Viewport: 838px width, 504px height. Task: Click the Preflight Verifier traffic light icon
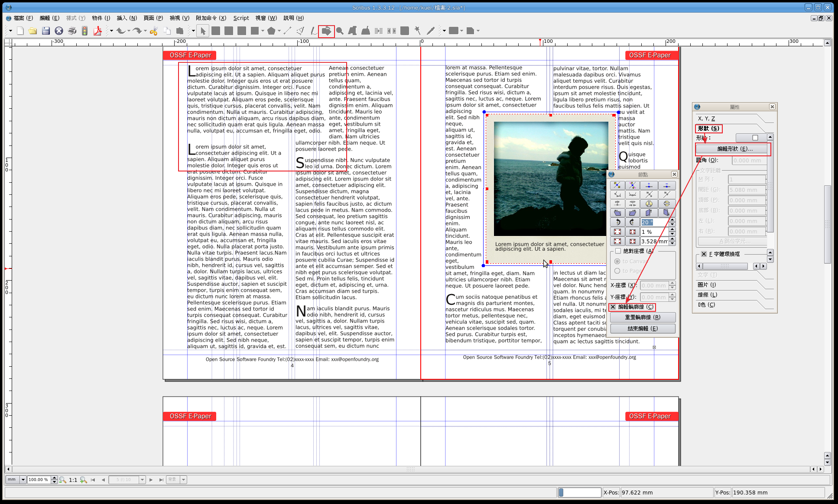point(85,31)
